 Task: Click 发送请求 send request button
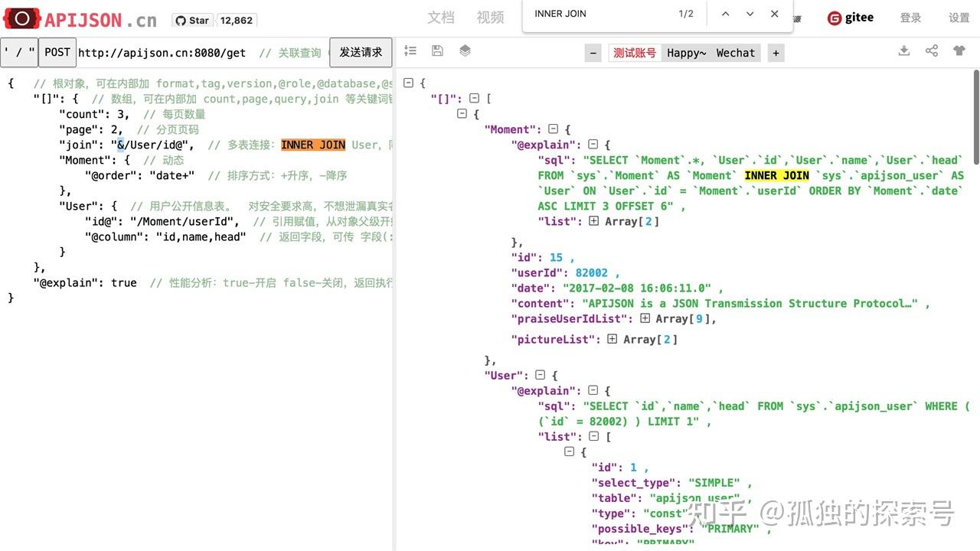pos(361,53)
